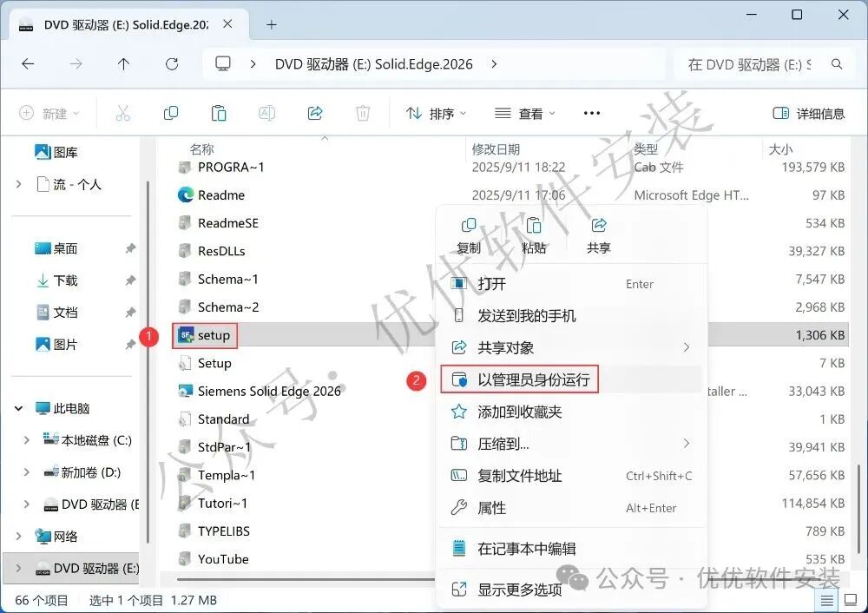868x613 pixels.
Task: Click the This PC monitor icon in address bar
Action: coord(223,63)
